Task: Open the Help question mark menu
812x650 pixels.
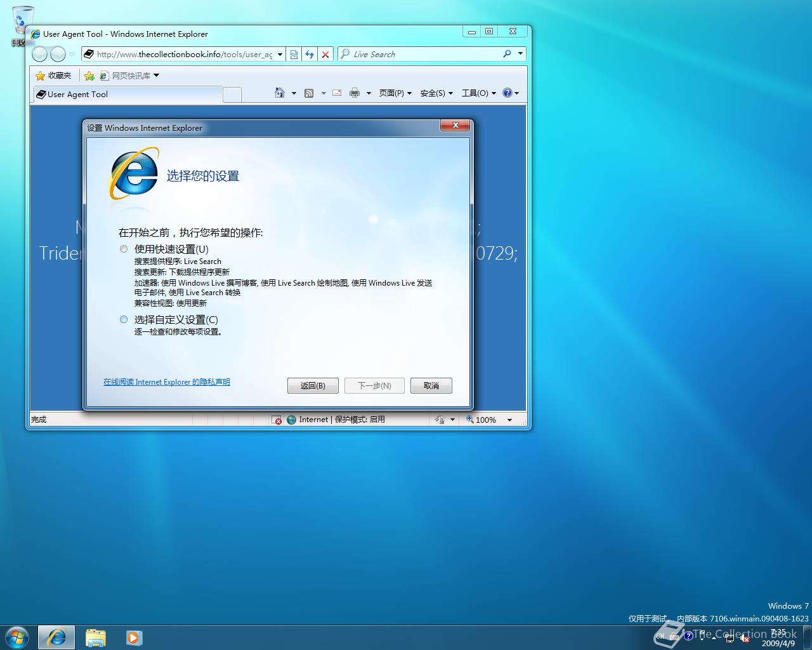Action: click(x=511, y=93)
